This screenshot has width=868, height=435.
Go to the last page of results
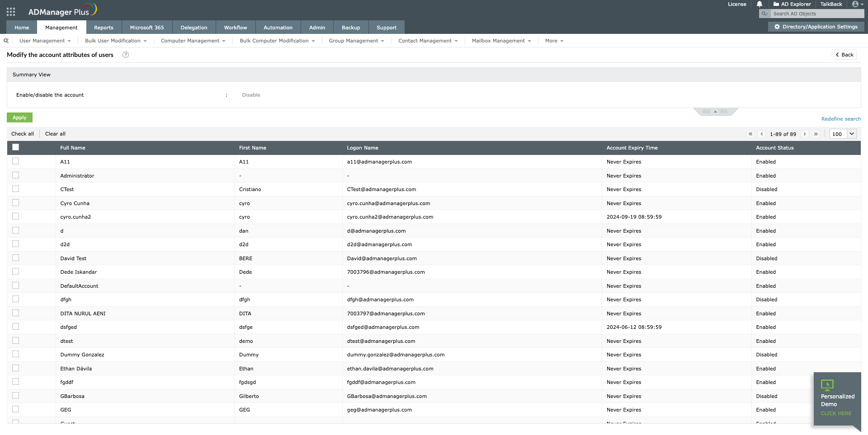816,134
